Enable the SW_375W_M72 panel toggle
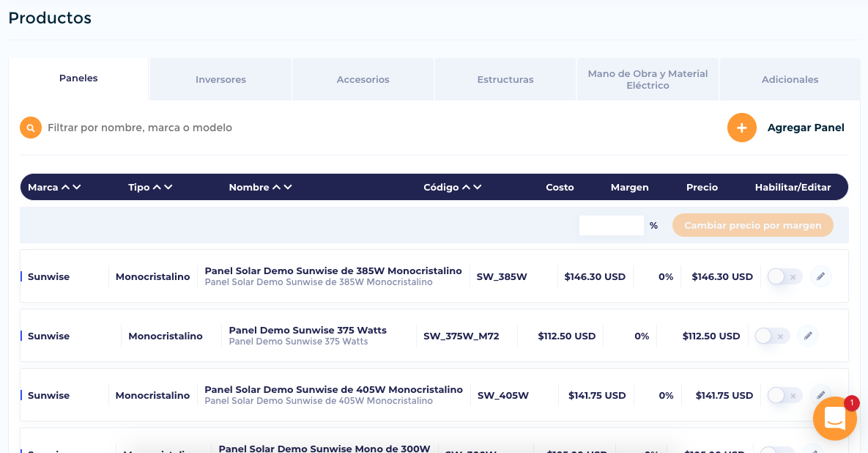The height and width of the screenshot is (453, 868). (772, 336)
